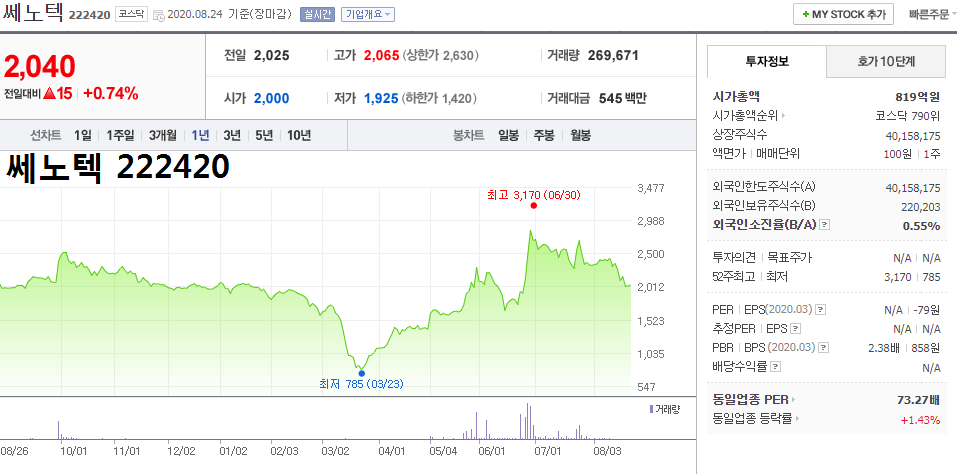The image size is (957, 474).
Task: Expand the 빠른주문 menu
Action: [x=932, y=14]
